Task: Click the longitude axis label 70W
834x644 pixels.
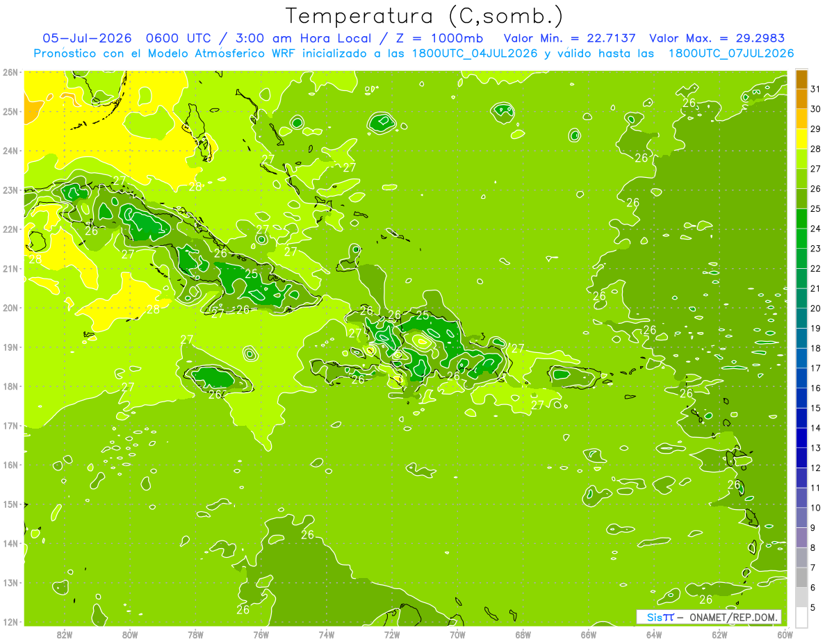Action: tap(457, 634)
